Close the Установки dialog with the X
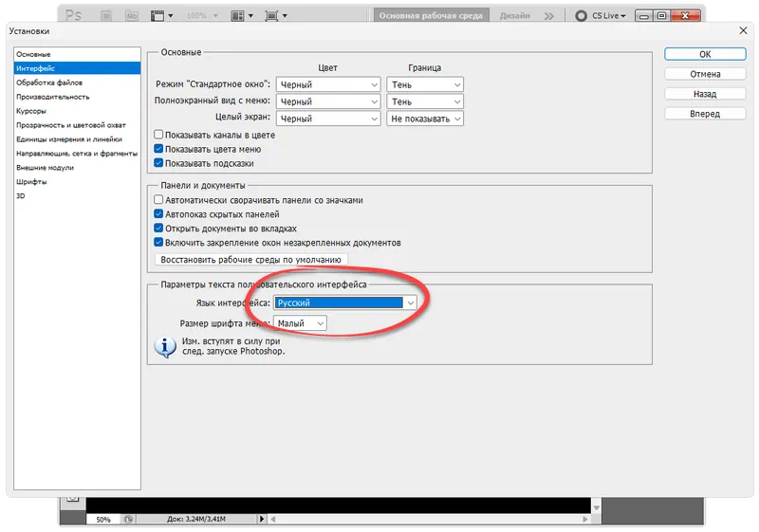 743,30
